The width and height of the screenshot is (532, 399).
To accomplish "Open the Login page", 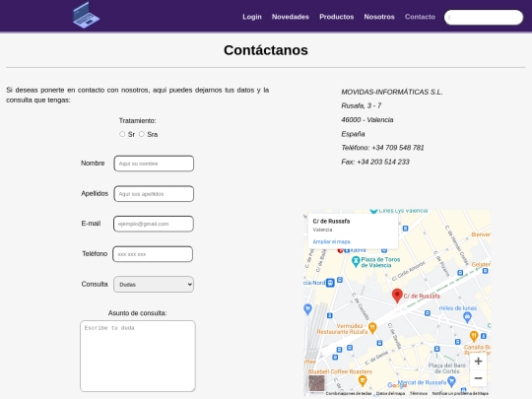I will pos(252,17).
